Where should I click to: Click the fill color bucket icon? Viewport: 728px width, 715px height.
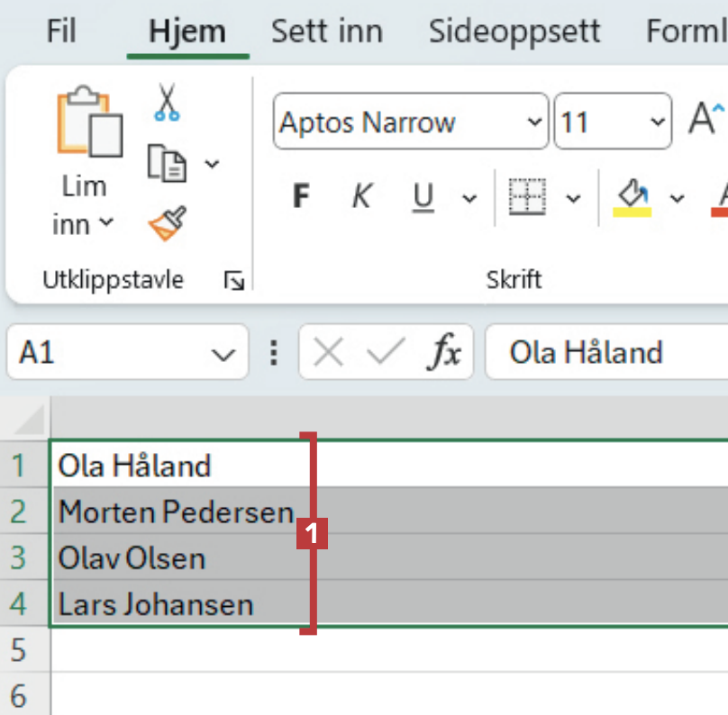tap(632, 196)
